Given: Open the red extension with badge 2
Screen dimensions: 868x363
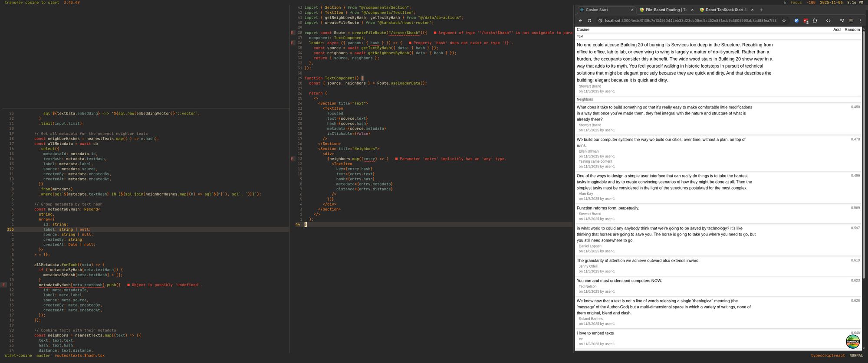Looking at the screenshot, I should 806,20.
